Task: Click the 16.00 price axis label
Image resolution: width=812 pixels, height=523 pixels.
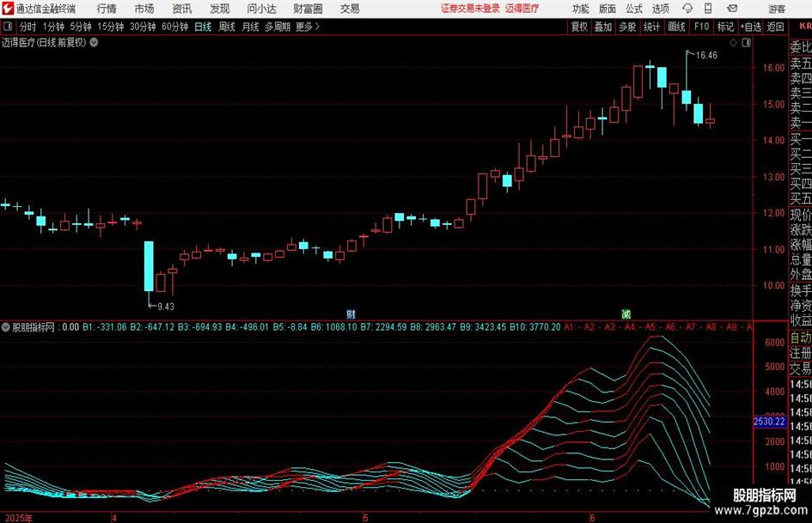Action: click(773, 67)
